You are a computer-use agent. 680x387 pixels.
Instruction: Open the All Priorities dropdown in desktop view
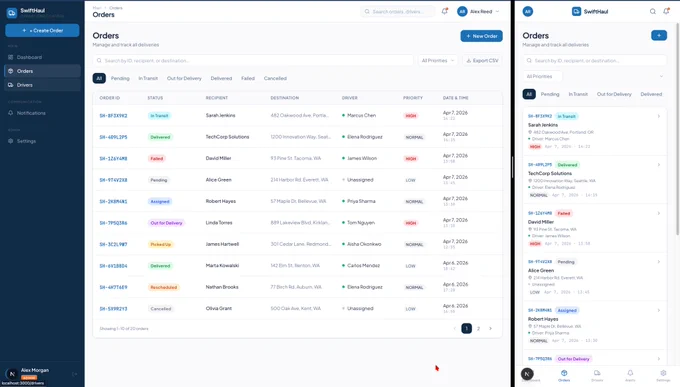[x=438, y=61]
